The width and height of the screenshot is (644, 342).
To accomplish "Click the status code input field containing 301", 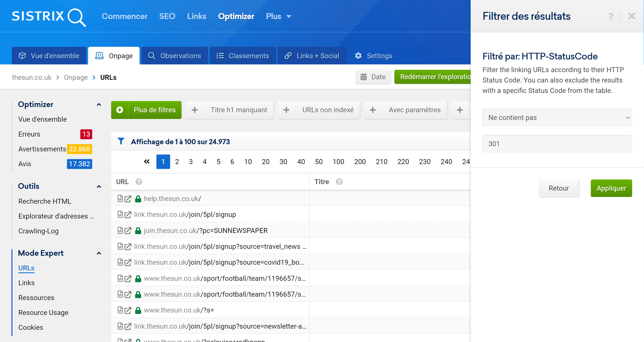I will (557, 144).
